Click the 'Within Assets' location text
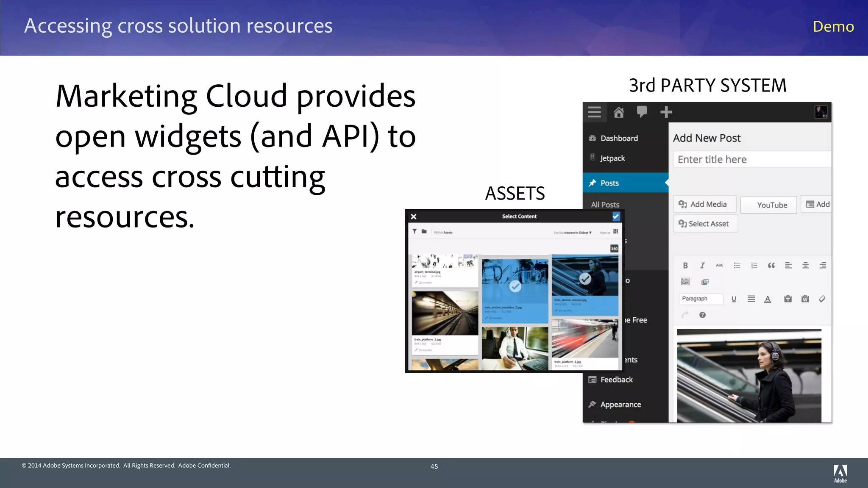Screen dimensions: 868x488 point(443,233)
